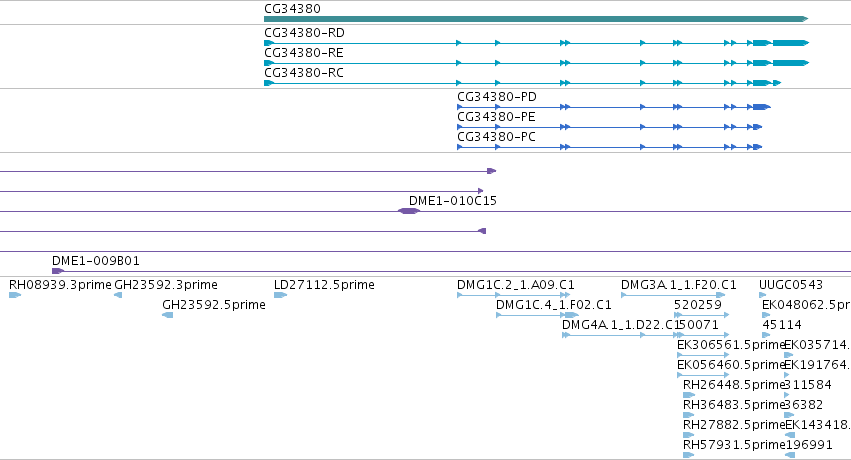Click the DMG3A.1_1.F20.C1 feature label

(x=678, y=285)
